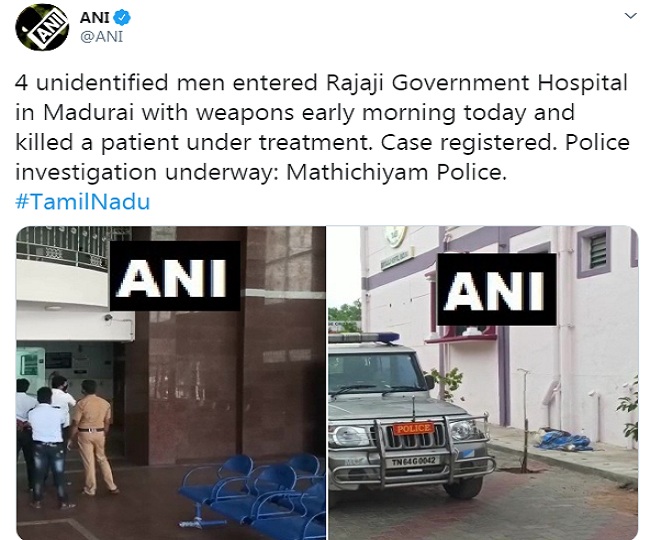
Task: Click the tweet text about Madurai hospital
Action: pyautogui.click(x=322, y=127)
